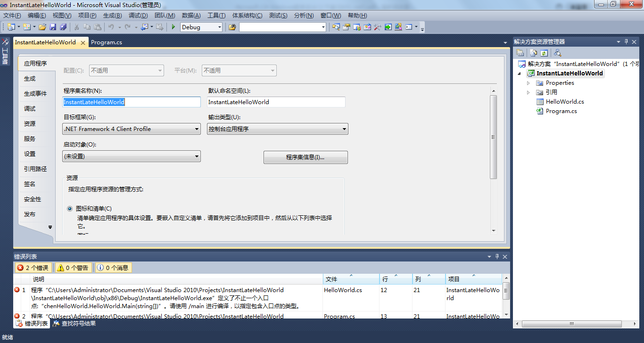This screenshot has height=343, width=644.
Task: Open the Command Window toolbar icon
Action: click(x=409, y=27)
